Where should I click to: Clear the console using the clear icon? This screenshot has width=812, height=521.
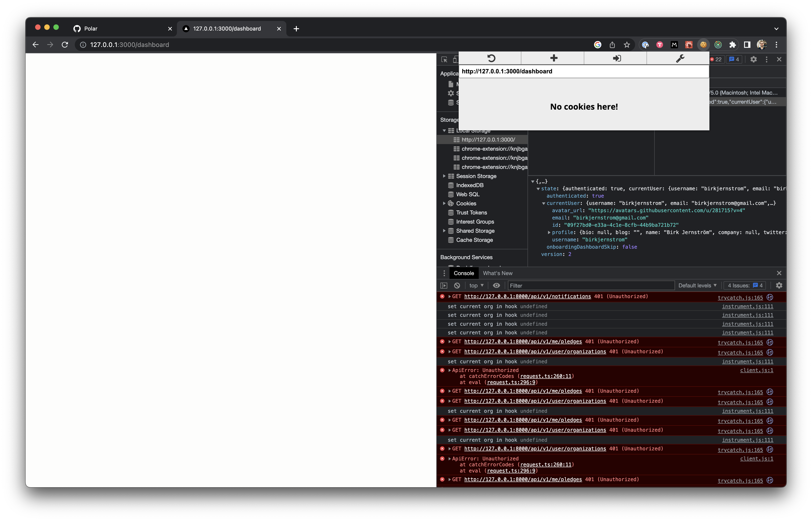pos(458,285)
